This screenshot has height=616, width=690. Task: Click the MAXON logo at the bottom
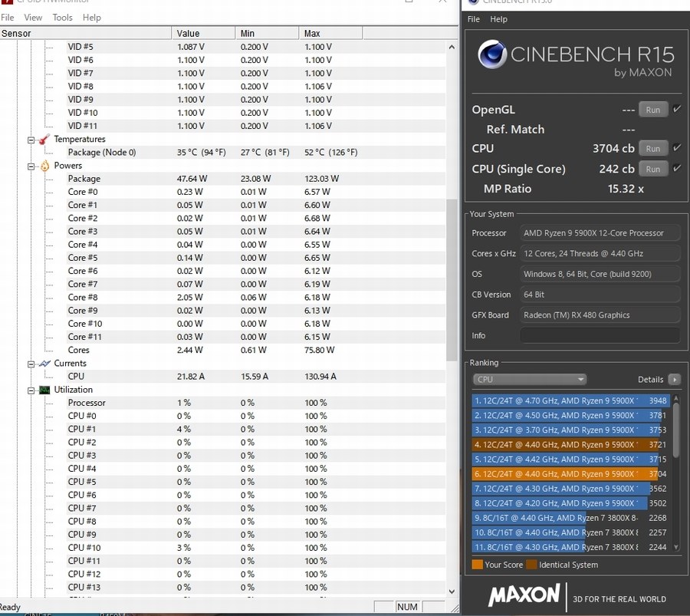524,596
